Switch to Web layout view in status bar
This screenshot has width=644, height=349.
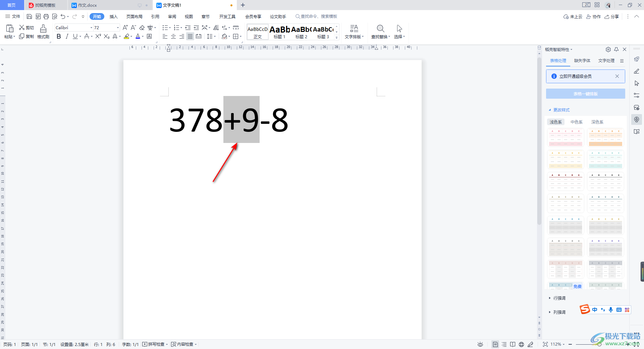521,344
